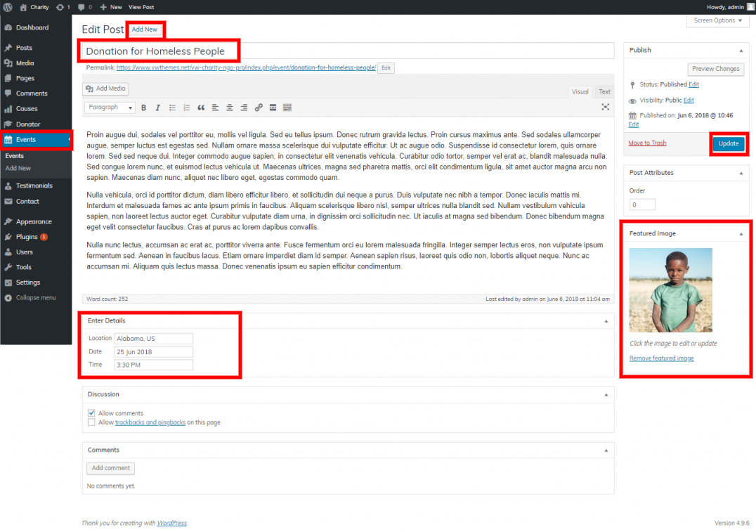
Task: Click the featured image thumbnail
Action: [x=670, y=290]
